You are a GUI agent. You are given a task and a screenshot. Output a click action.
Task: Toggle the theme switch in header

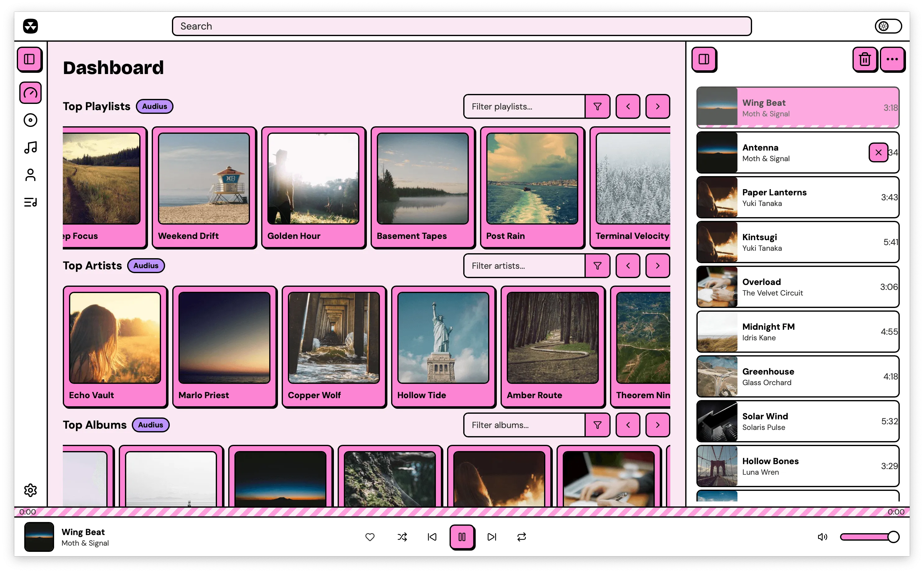[888, 26]
